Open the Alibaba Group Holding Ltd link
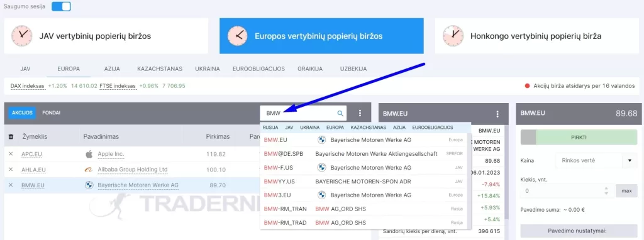The image size is (644, 240). click(x=133, y=170)
